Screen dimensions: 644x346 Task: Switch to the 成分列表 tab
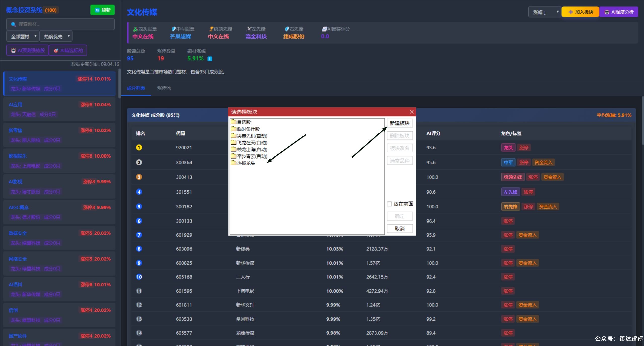(136, 88)
